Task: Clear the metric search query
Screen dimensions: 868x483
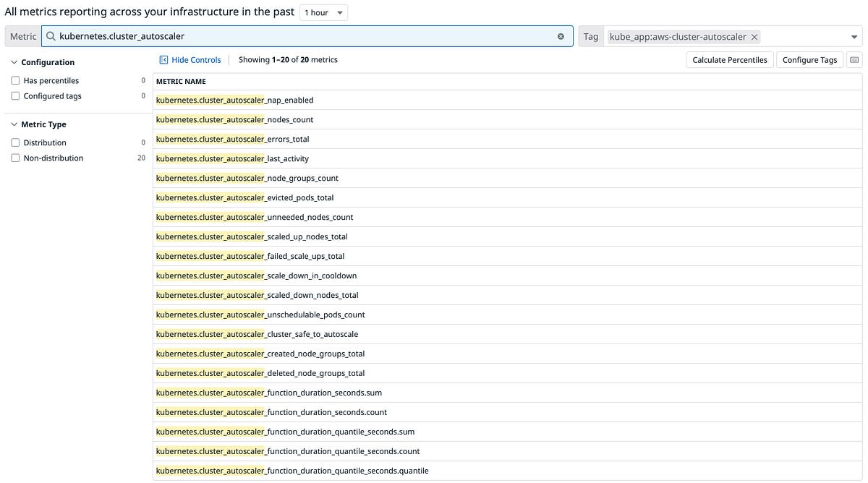Action: [561, 35]
